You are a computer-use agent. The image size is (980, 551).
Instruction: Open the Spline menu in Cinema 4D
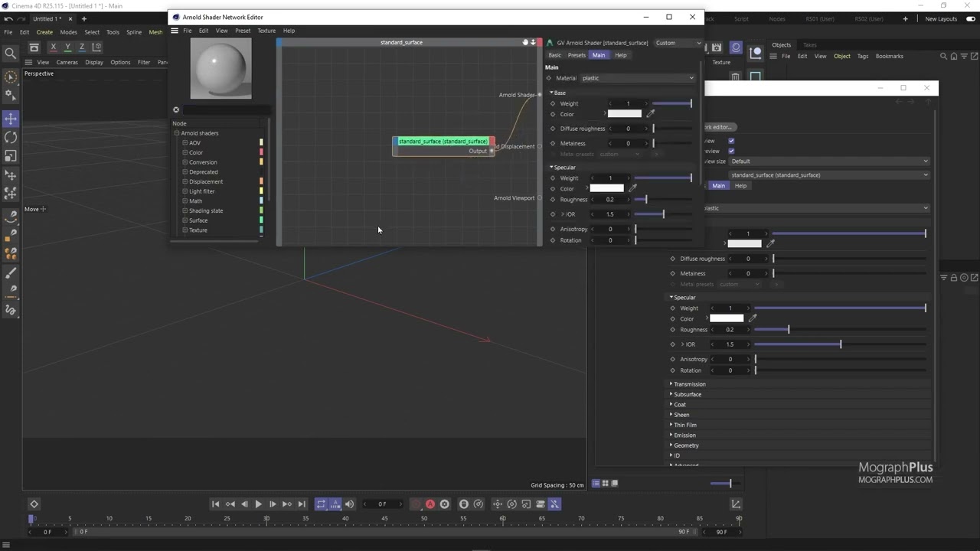click(x=134, y=32)
